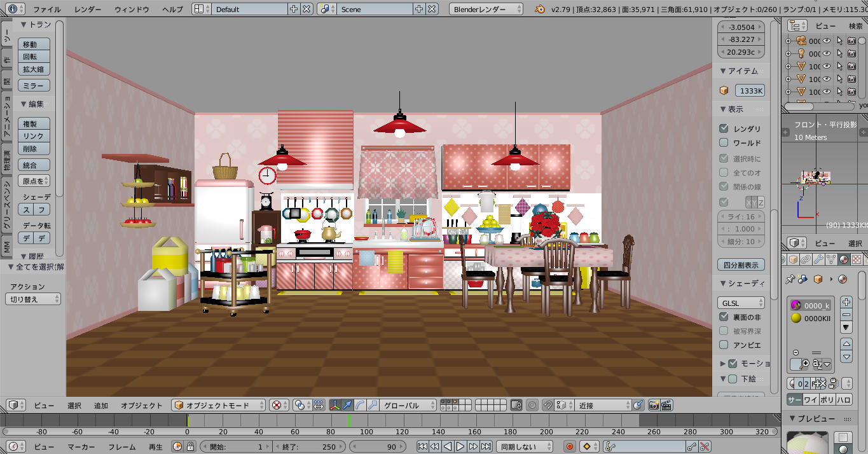
Task: Open the Modifiers wrench tab icon
Action: coord(818,259)
